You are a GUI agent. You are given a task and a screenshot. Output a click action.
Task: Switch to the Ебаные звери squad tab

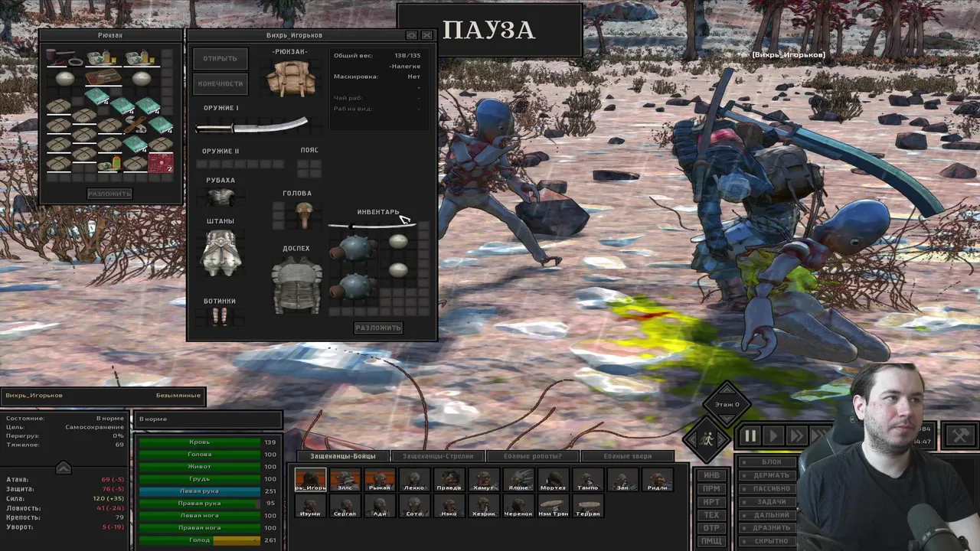(x=628, y=456)
